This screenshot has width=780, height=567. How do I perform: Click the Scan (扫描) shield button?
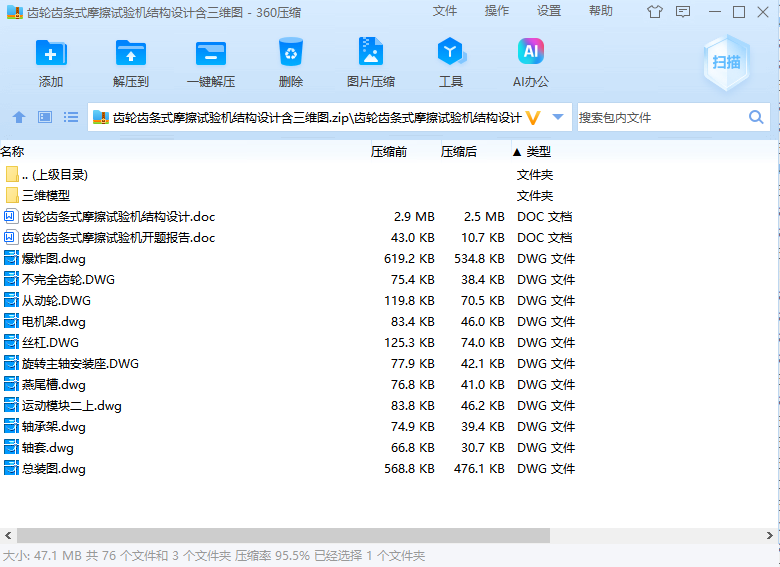[726, 62]
